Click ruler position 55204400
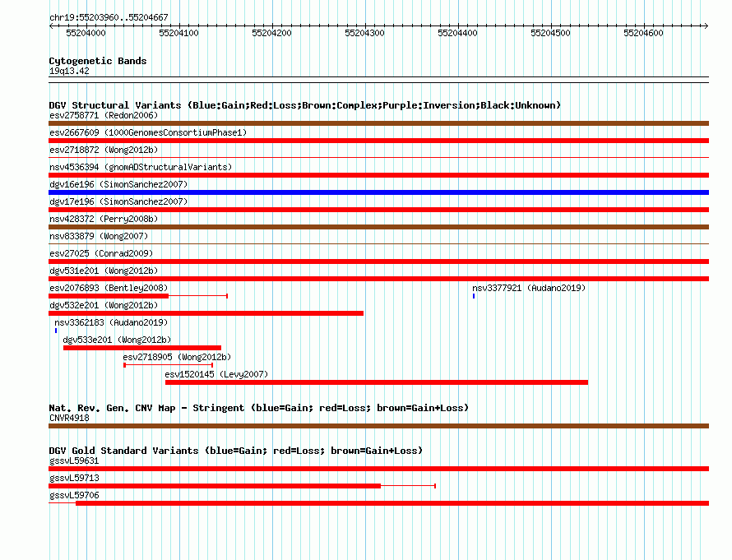 coord(457,33)
